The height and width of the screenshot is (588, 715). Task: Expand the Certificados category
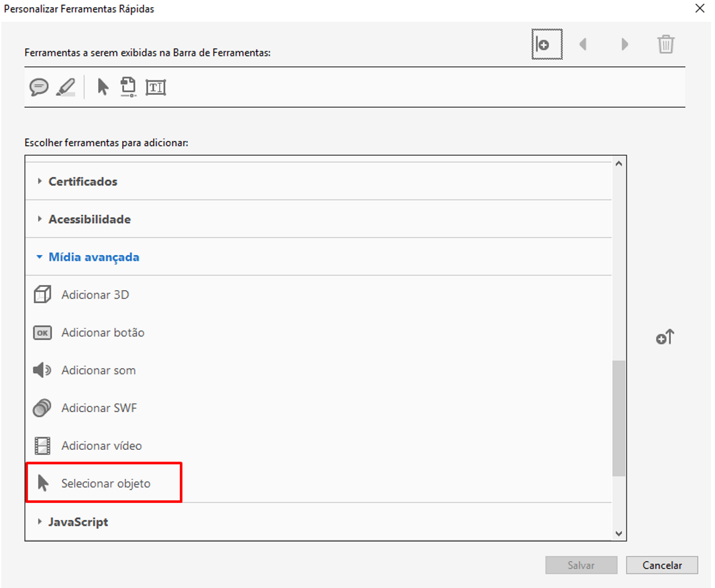(82, 182)
